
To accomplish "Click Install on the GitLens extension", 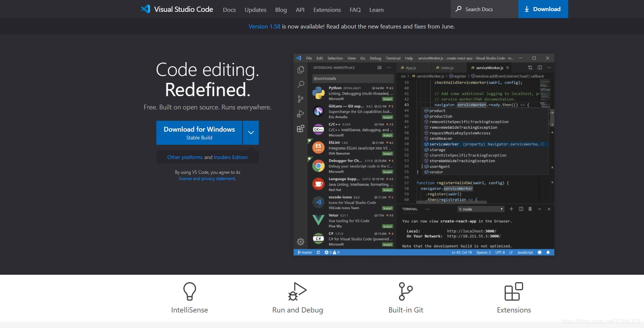I will [387, 117].
